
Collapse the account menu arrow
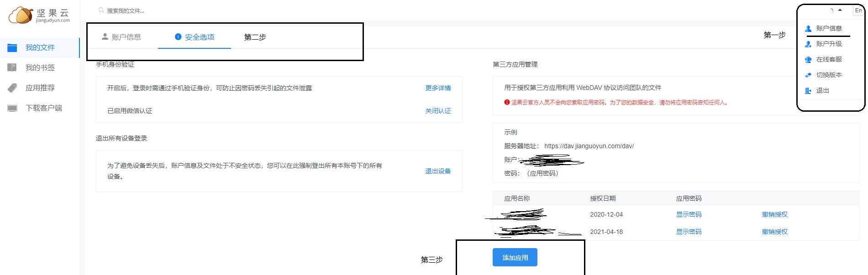(x=840, y=10)
